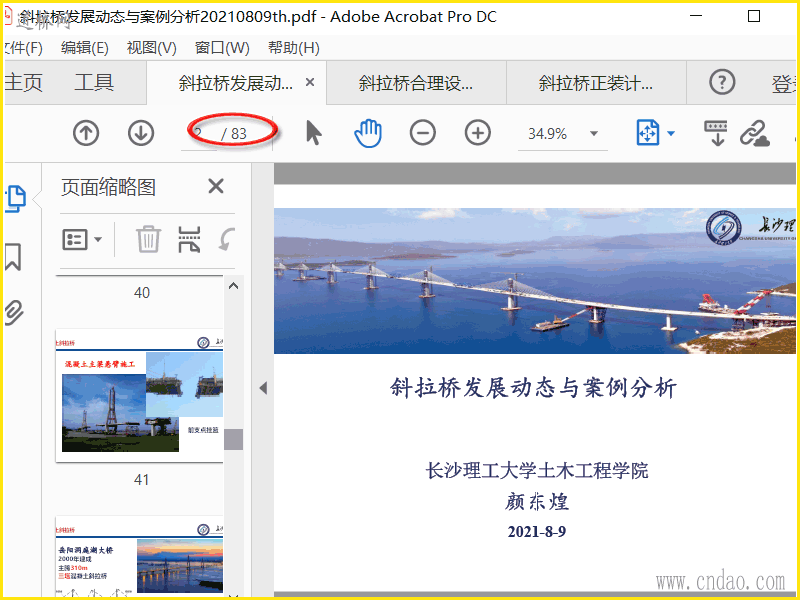800x600 pixels.
Task: Click the current page number field
Action: (200, 134)
